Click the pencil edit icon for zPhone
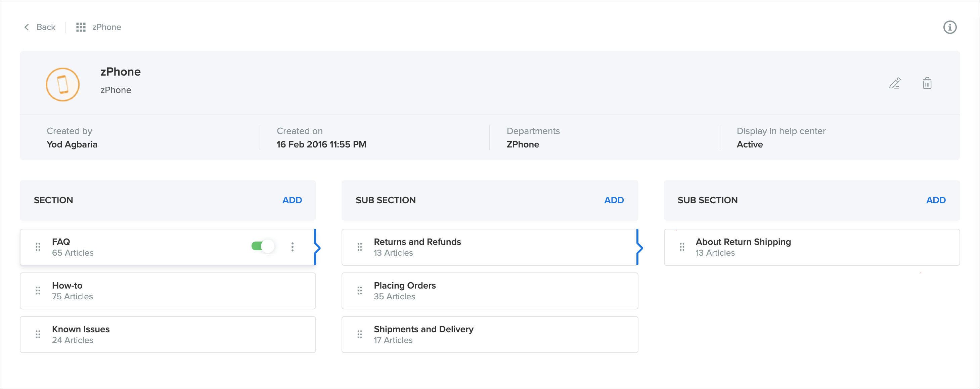Viewport: 980px width, 389px height. click(894, 83)
